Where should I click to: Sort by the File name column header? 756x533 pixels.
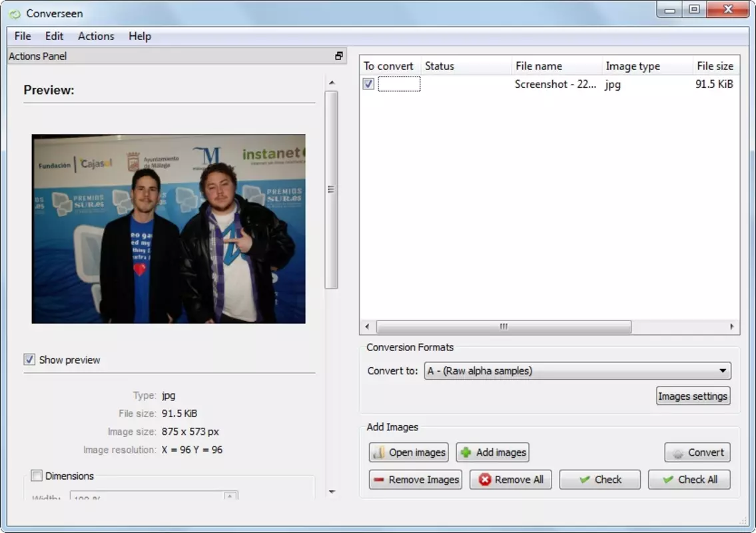(x=556, y=66)
